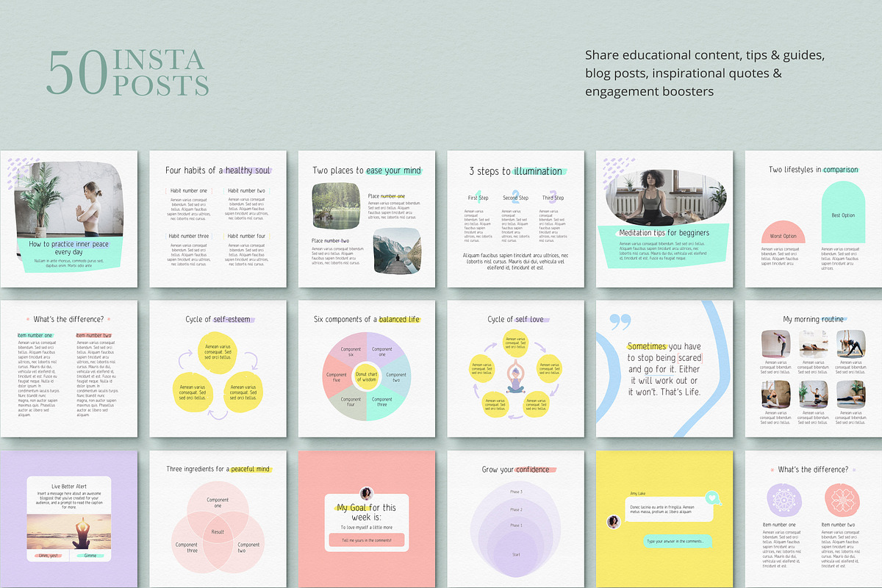Click the large quotation marks icon

pos(620,322)
